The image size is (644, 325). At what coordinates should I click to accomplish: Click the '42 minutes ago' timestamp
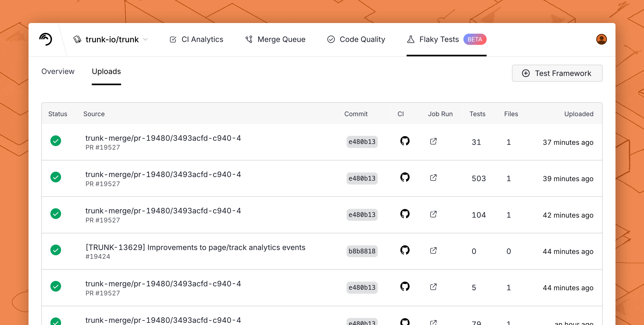pyautogui.click(x=568, y=215)
